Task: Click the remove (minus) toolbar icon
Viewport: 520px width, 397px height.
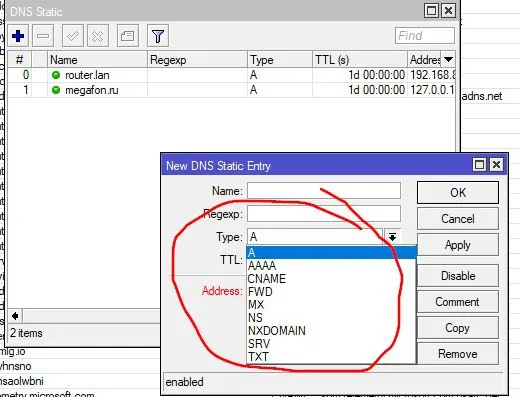Action: click(43, 36)
